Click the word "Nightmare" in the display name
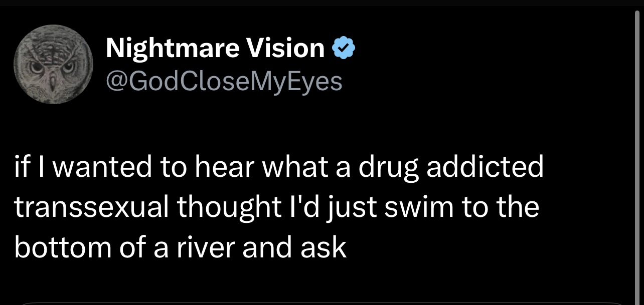The width and height of the screenshot is (644, 305). point(173,49)
